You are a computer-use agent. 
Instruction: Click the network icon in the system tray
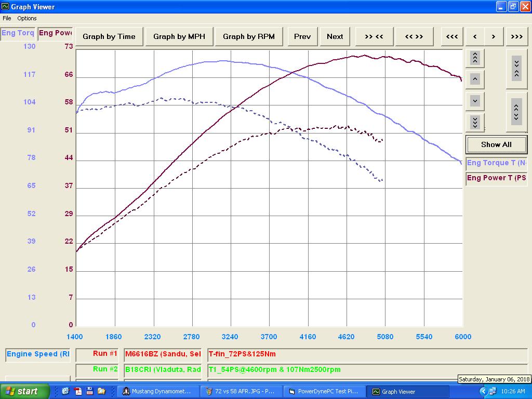493,391
